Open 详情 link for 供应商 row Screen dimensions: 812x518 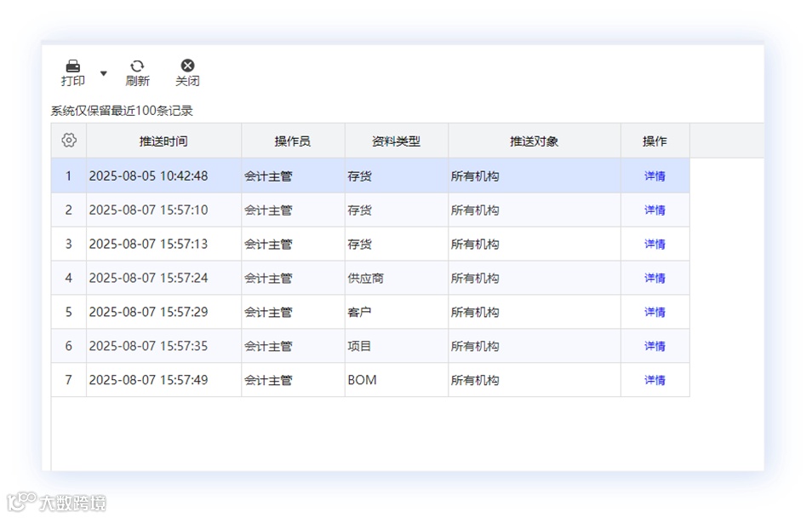coord(655,278)
